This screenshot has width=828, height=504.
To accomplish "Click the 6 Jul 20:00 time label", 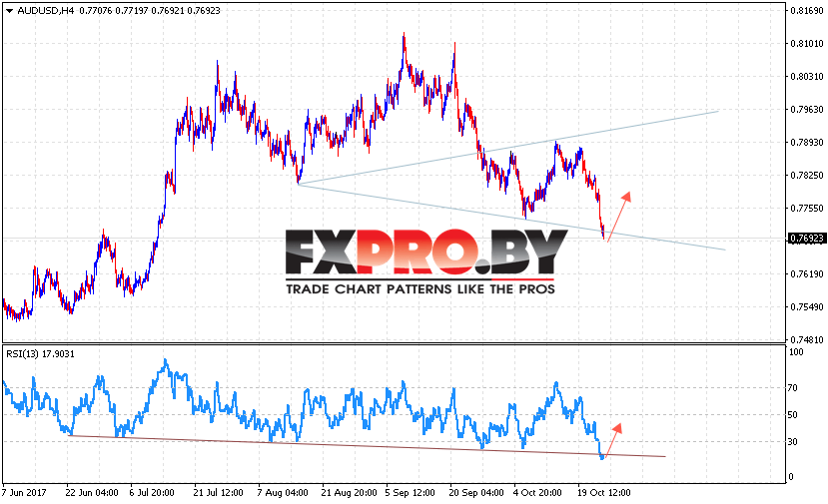I will pyautogui.click(x=152, y=493).
